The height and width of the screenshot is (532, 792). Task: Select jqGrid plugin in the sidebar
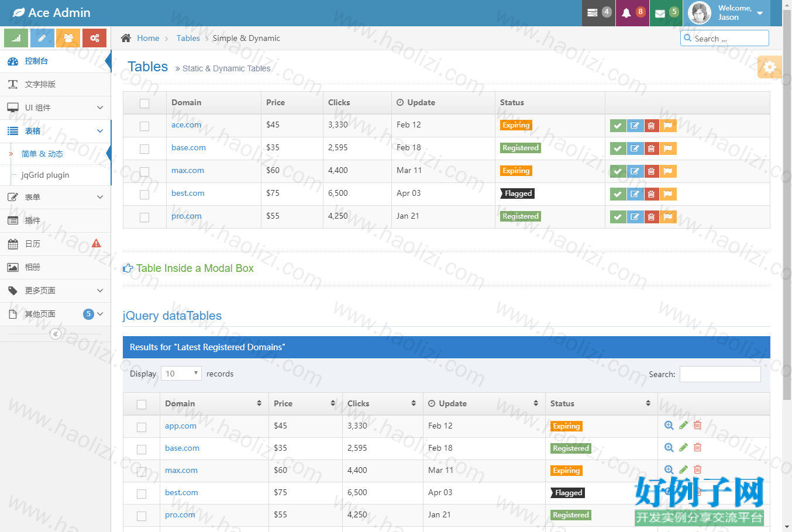pyautogui.click(x=45, y=175)
